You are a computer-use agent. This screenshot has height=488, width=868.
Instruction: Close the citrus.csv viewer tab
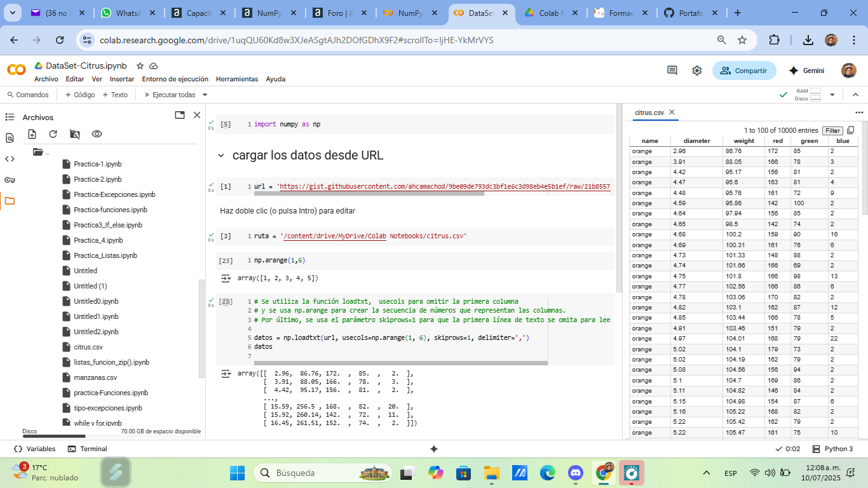pyautogui.click(x=672, y=112)
